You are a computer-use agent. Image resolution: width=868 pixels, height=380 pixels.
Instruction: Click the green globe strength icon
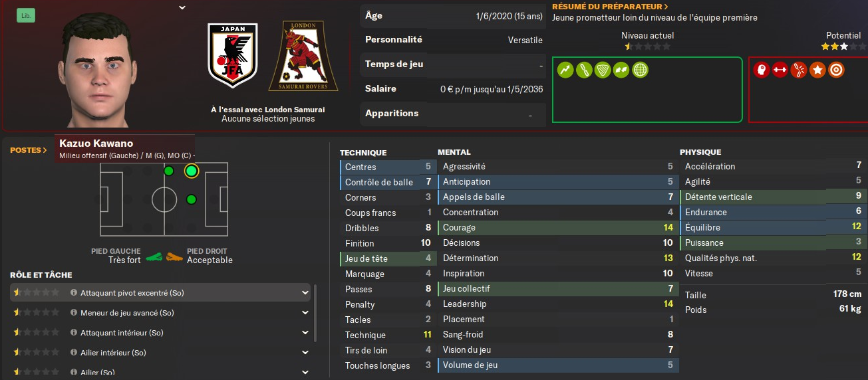tap(640, 69)
